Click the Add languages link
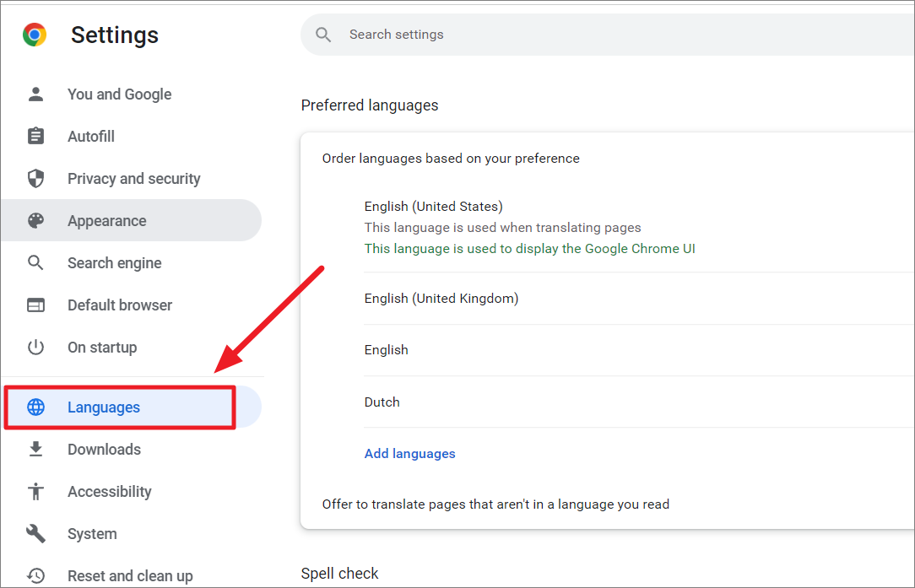The height and width of the screenshot is (588, 915). [409, 453]
